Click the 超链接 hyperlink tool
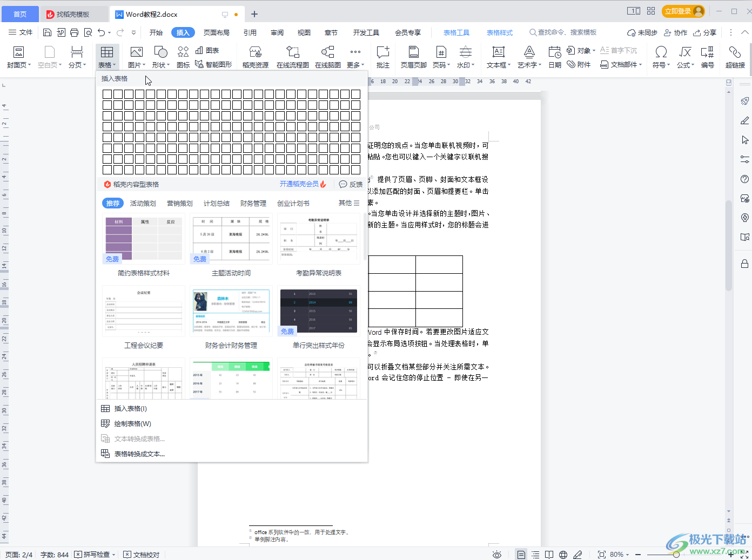This screenshot has height=560, width=752. point(735,57)
